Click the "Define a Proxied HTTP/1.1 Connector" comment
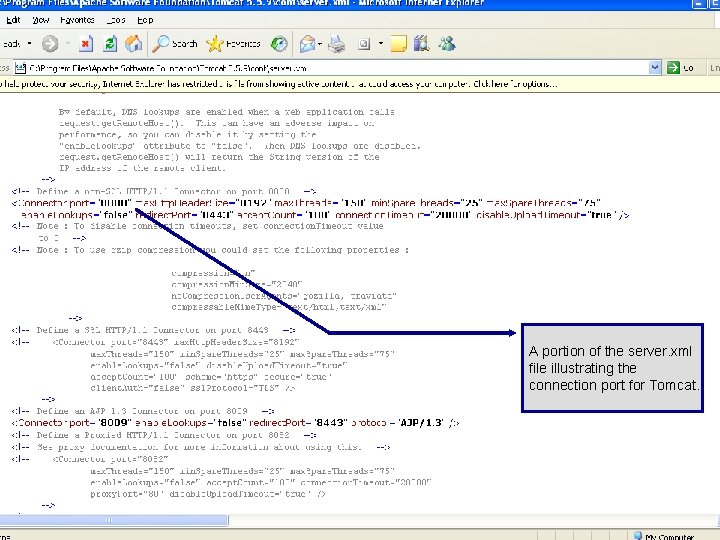This screenshot has width=720, height=540. point(164,435)
